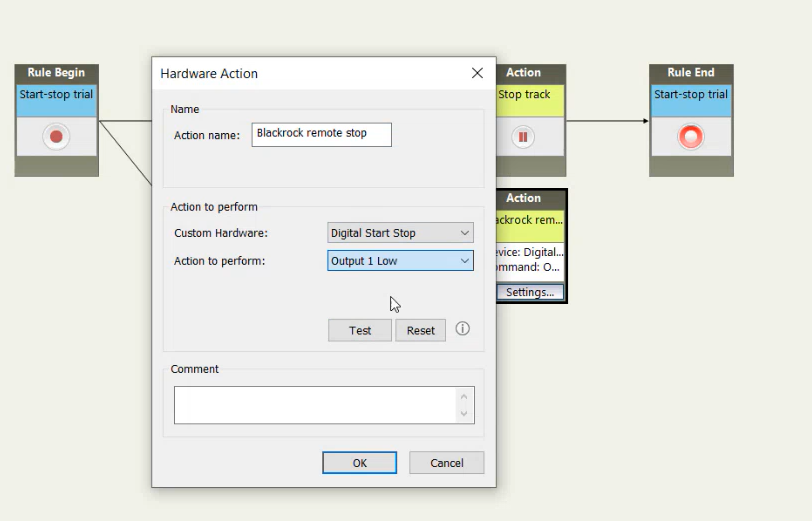Click the red record icon in Rule Begin

click(x=56, y=137)
